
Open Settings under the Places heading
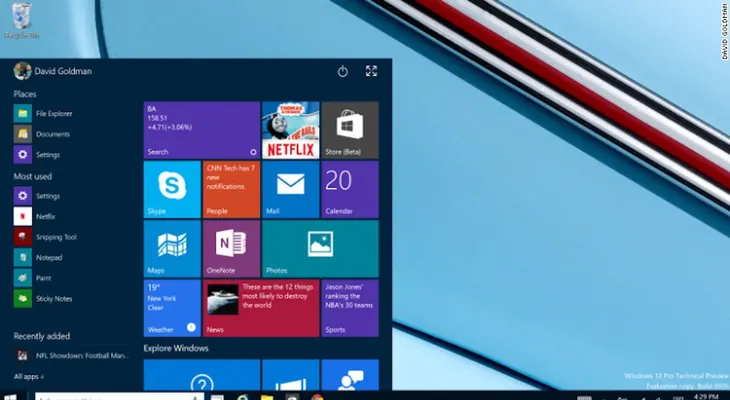37,155
